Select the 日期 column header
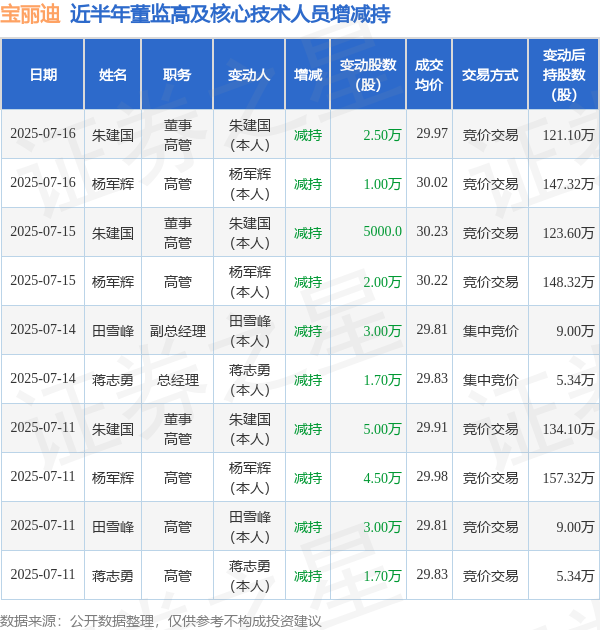This screenshot has height=630, width=600. (x=43, y=75)
